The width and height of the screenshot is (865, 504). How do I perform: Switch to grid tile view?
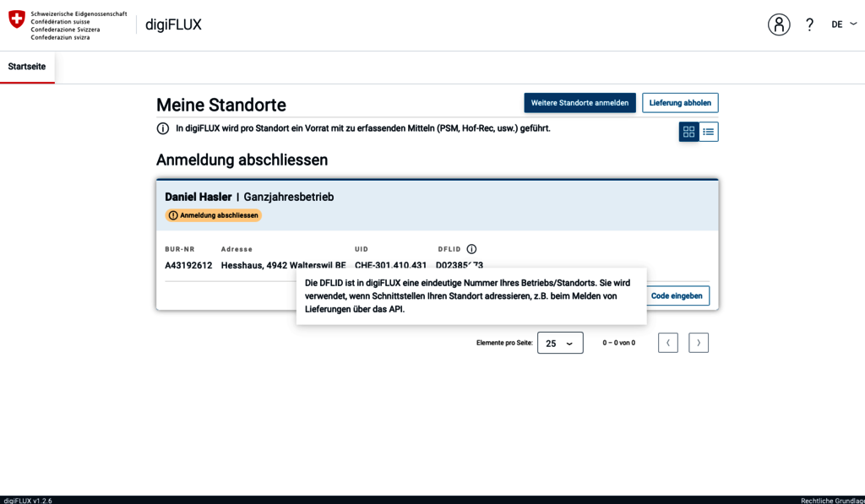pyautogui.click(x=688, y=132)
